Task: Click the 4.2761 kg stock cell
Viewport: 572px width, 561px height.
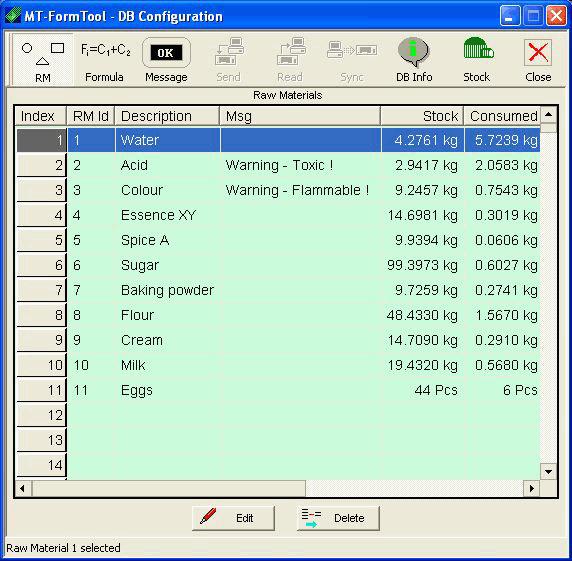Action: [423, 140]
